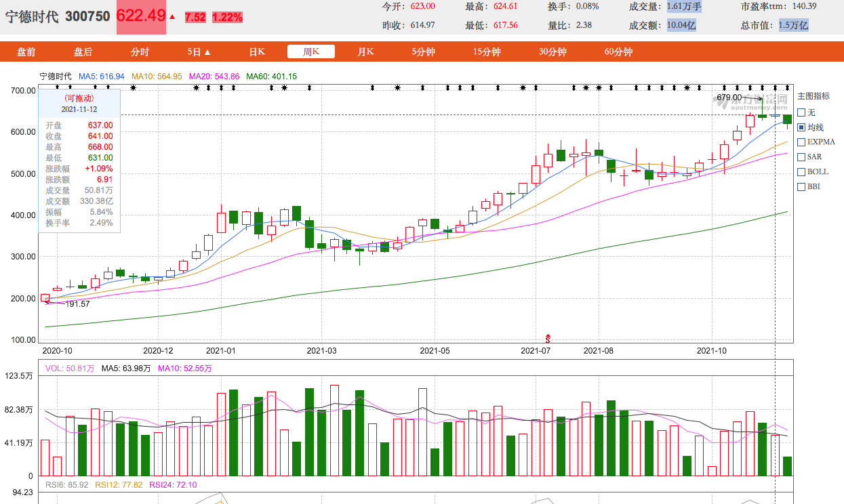Click the 开盘 value 637.00 in tooltip
The height and width of the screenshot is (504, 844).
[100, 125]
